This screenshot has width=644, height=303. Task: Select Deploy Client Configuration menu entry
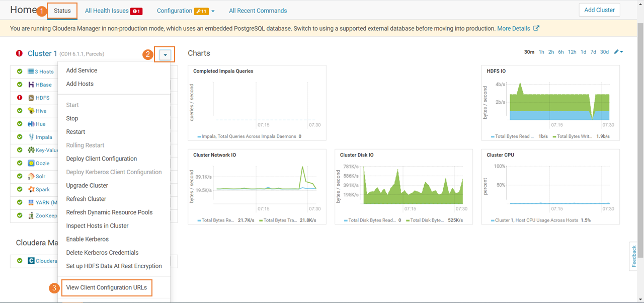[x=102, y=159]
